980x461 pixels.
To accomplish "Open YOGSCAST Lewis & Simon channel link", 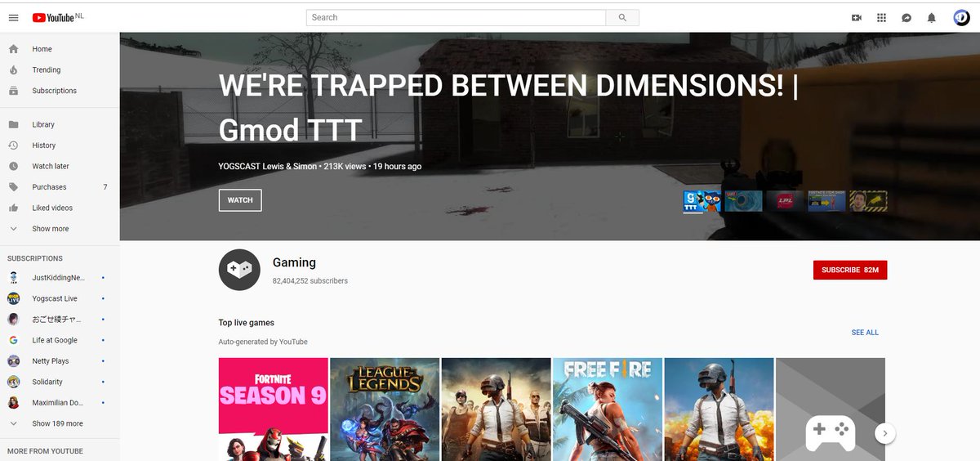I will (x=268, y=166).
